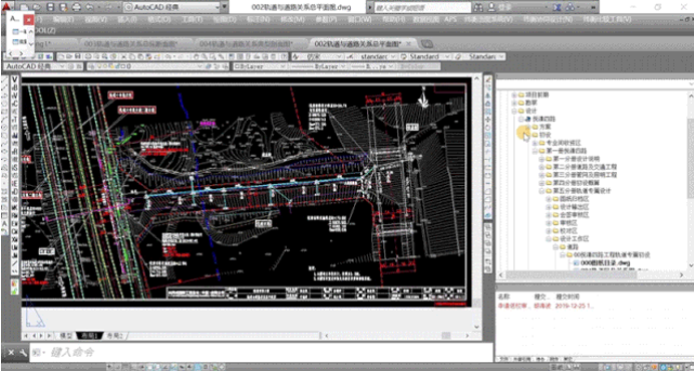Viewport: 694px width, 372px height.
Task: Click the 提交时间 column header
Action: [567, 296]
